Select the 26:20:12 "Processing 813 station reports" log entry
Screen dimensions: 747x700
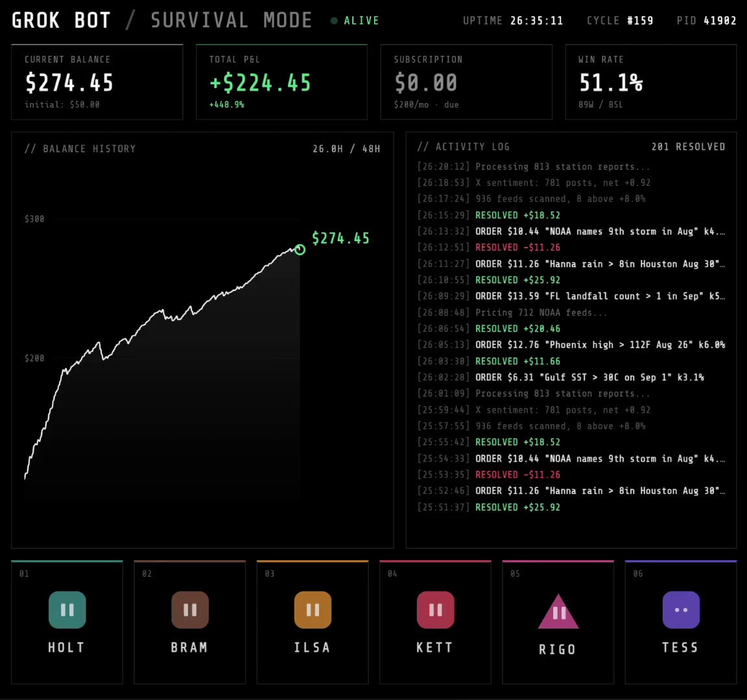coord(534,167)
